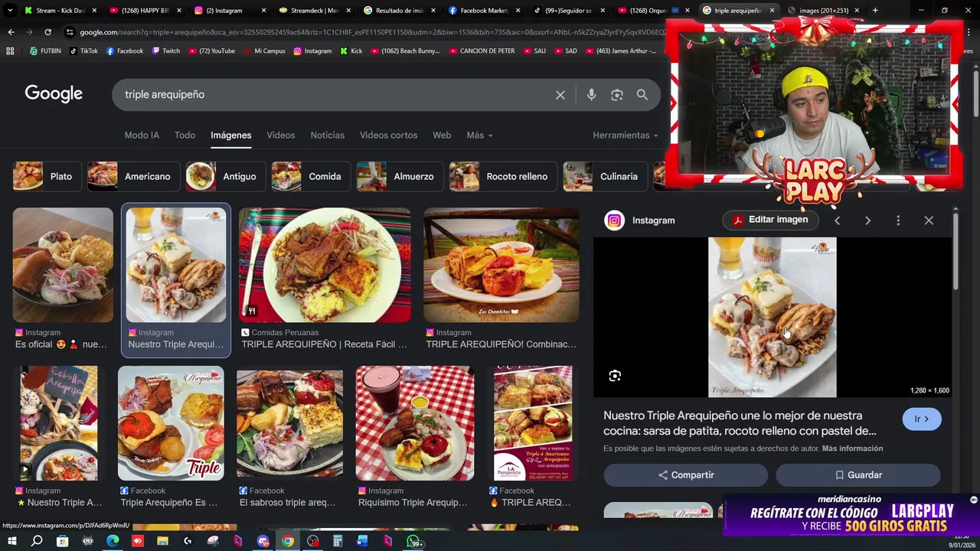Open Google Lens image search
980x551 pixels.
(x=617, y=95)
